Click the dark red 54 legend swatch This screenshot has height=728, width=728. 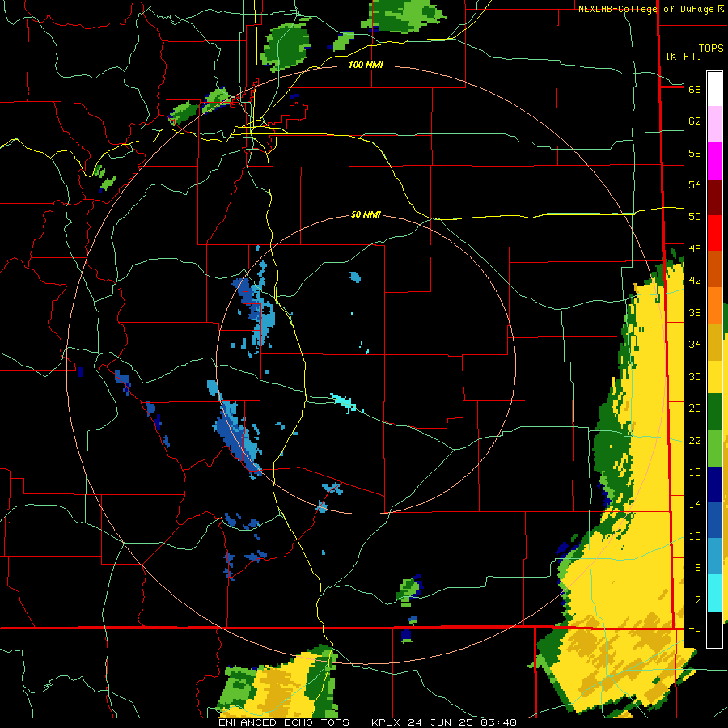click(714, 197)
